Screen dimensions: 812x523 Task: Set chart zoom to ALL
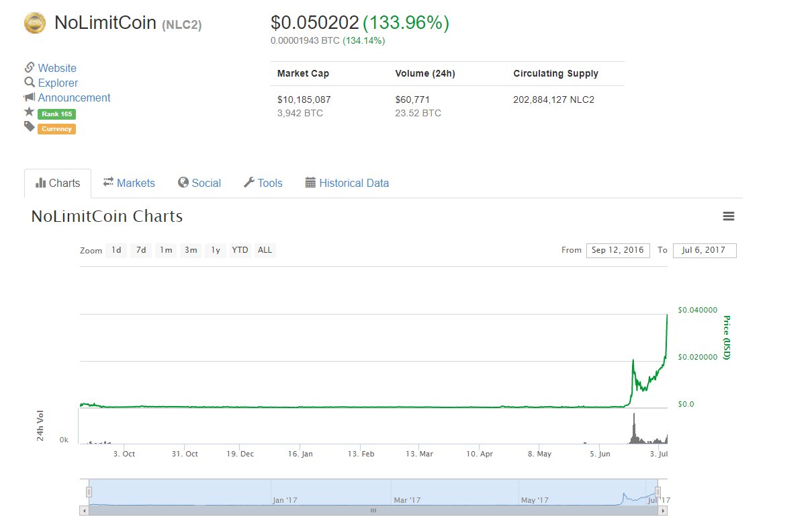point(265,250)
